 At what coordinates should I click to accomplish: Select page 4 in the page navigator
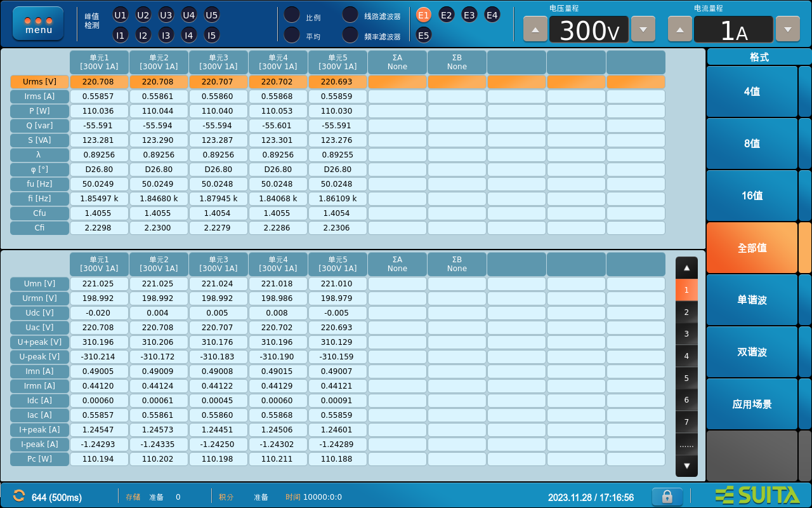(x=686, y=356)
